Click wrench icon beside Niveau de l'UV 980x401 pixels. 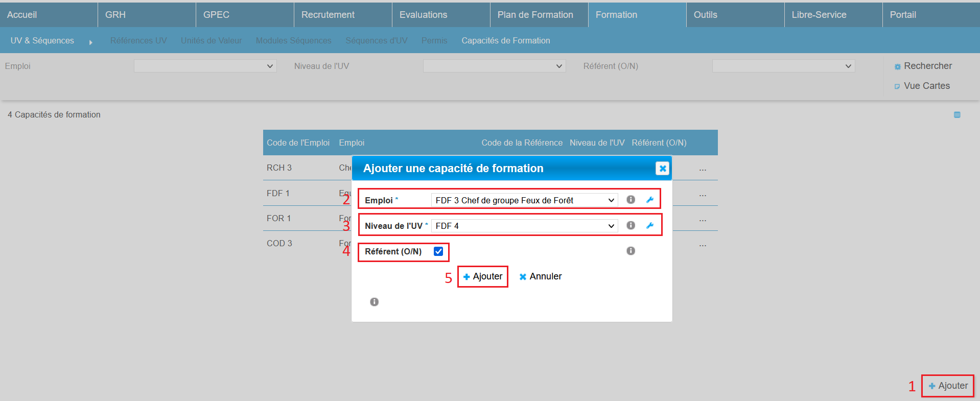[650, 225]
